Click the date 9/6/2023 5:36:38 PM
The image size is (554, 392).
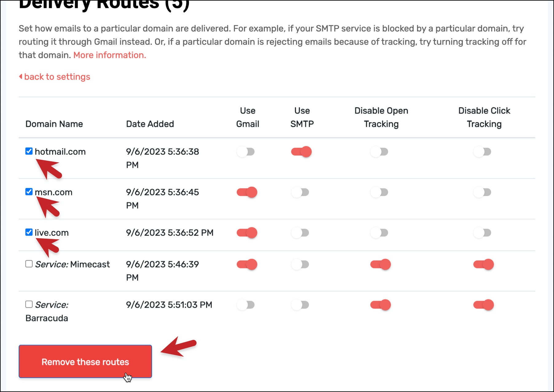pyautogui.click(x=162, y=158)
